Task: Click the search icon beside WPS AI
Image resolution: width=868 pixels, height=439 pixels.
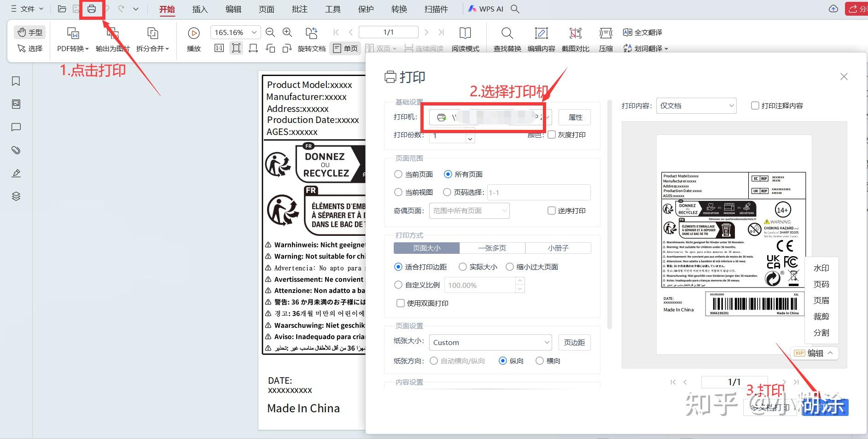Action: pos(515,9)
